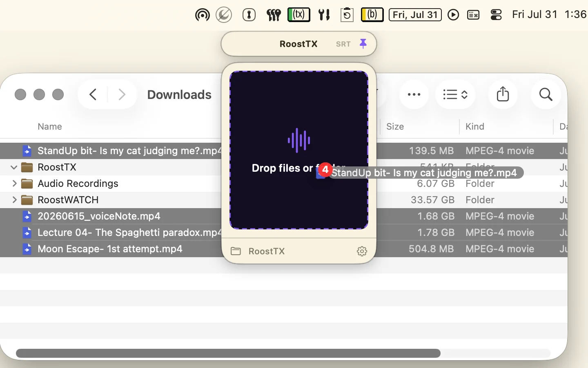This screenshot has height=368, width=588.
Task: Click the crossed-out circular menu bar icon
Action: [x=224, y=15]
